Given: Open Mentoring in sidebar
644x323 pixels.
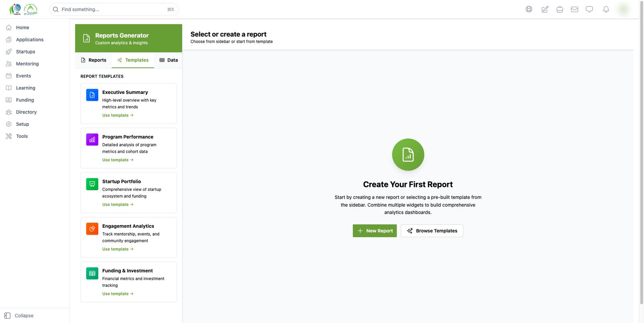Looking at the screenshot, I should [x=35, y=64].
